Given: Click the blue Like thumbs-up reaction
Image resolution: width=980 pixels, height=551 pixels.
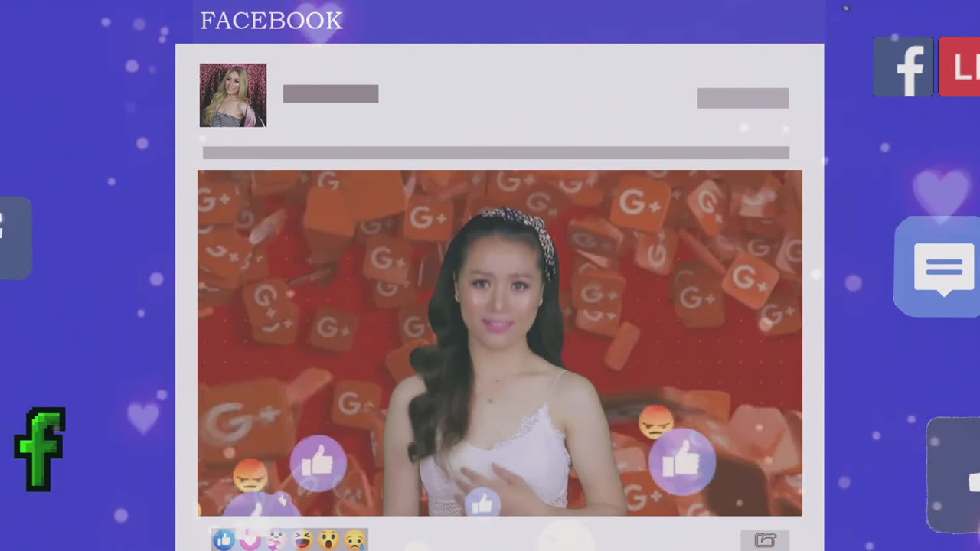Looking at the screenshot, I should 224,540.
